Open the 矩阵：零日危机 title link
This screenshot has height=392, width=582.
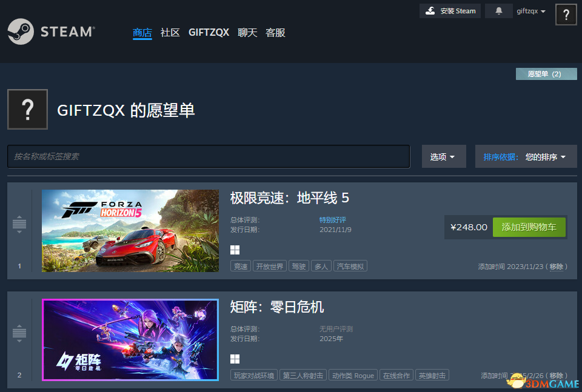tap(277, 307)
